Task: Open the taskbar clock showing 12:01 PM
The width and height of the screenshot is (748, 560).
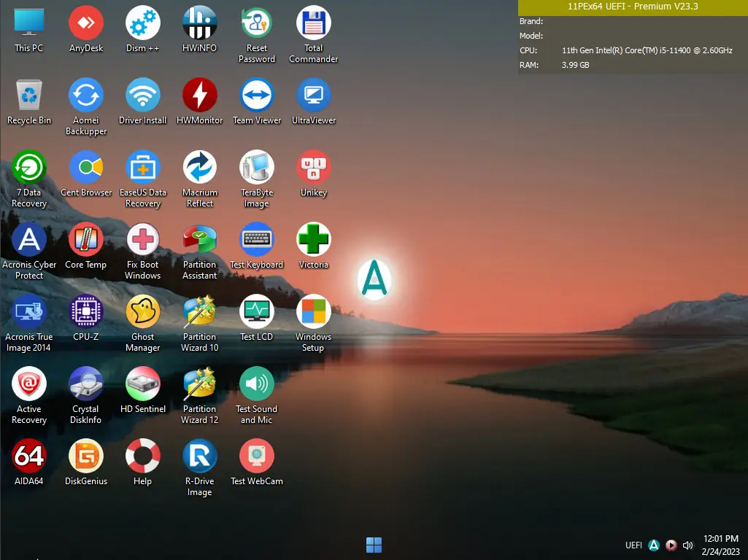Action: click(721, 545)
